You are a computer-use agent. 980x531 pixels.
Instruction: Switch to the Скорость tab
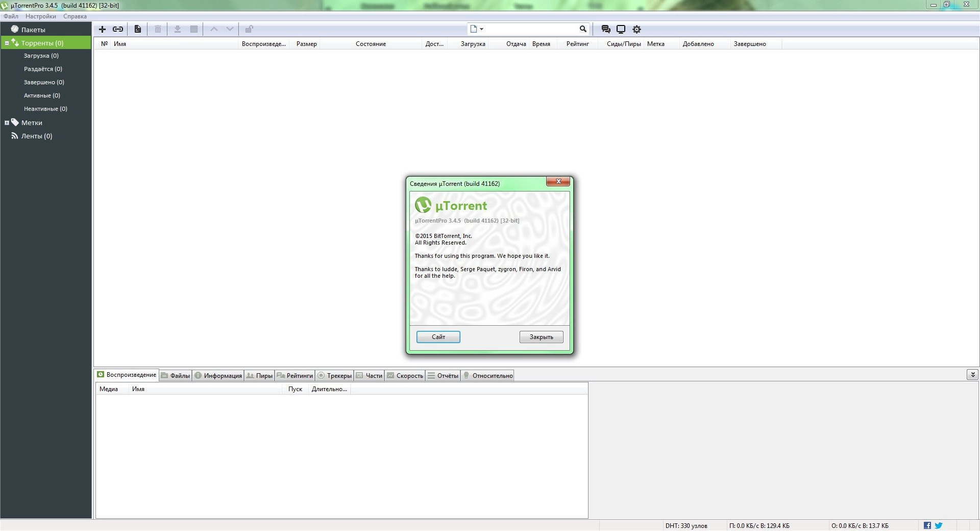(x=405, y=376)
